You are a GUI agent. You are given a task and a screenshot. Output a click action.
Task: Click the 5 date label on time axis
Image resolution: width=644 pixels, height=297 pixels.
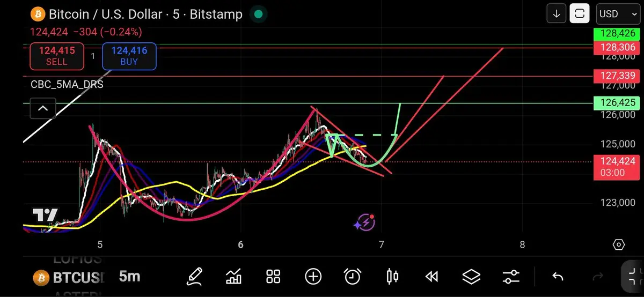100,245
